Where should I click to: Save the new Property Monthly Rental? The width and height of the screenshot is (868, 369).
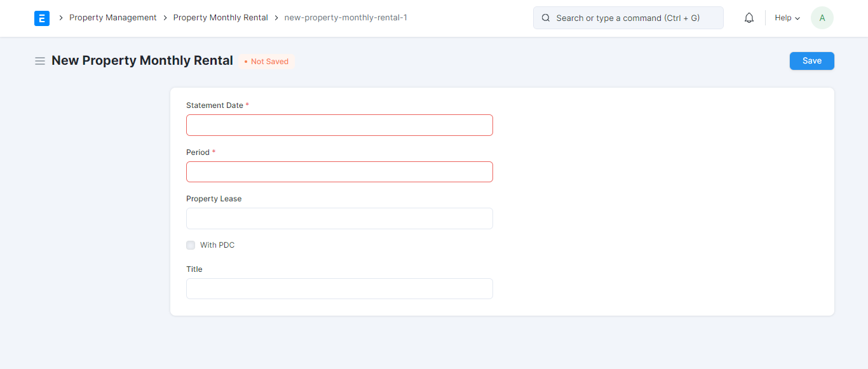811,60
